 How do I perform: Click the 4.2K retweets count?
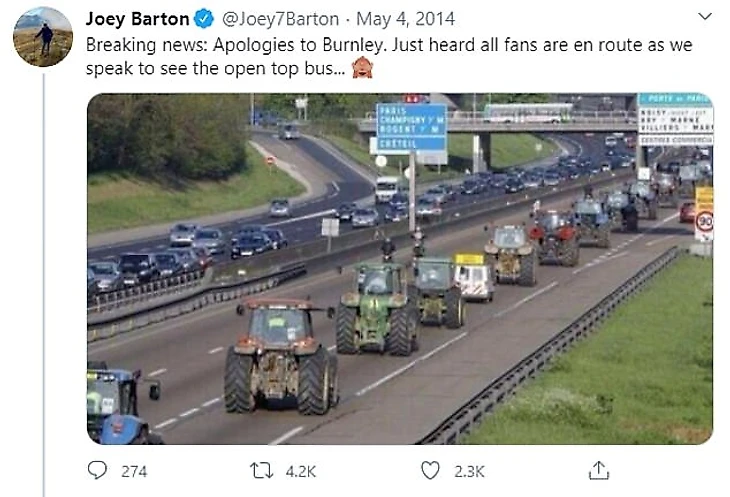[x=301, y=471]
